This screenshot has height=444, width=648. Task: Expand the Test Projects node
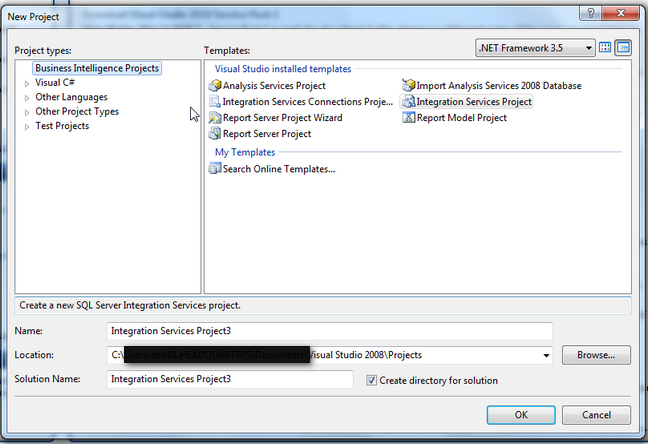[x=27, y=127]
